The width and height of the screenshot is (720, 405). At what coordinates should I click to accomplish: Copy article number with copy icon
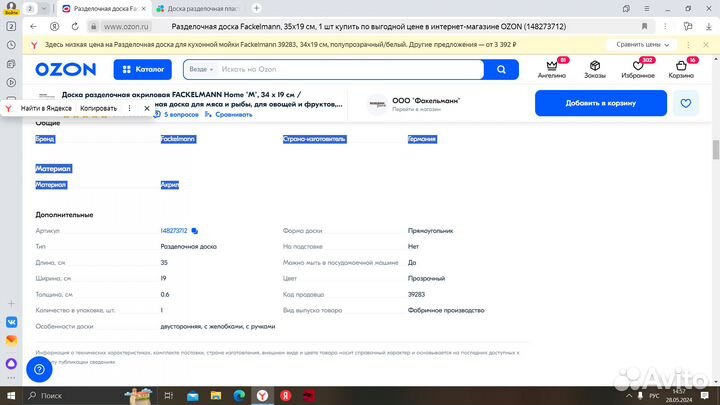tap(195, 231)
